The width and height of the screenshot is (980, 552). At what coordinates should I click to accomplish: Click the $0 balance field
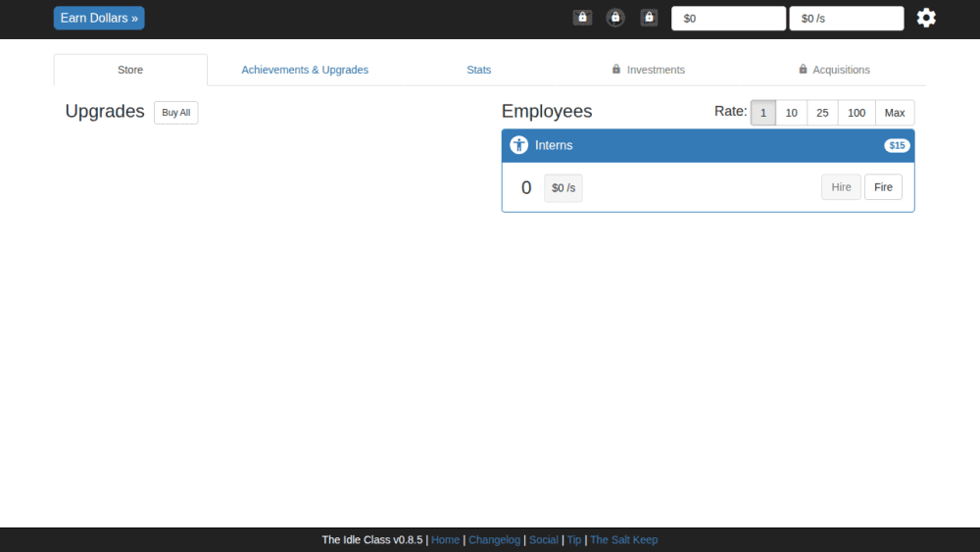[728, 18]
